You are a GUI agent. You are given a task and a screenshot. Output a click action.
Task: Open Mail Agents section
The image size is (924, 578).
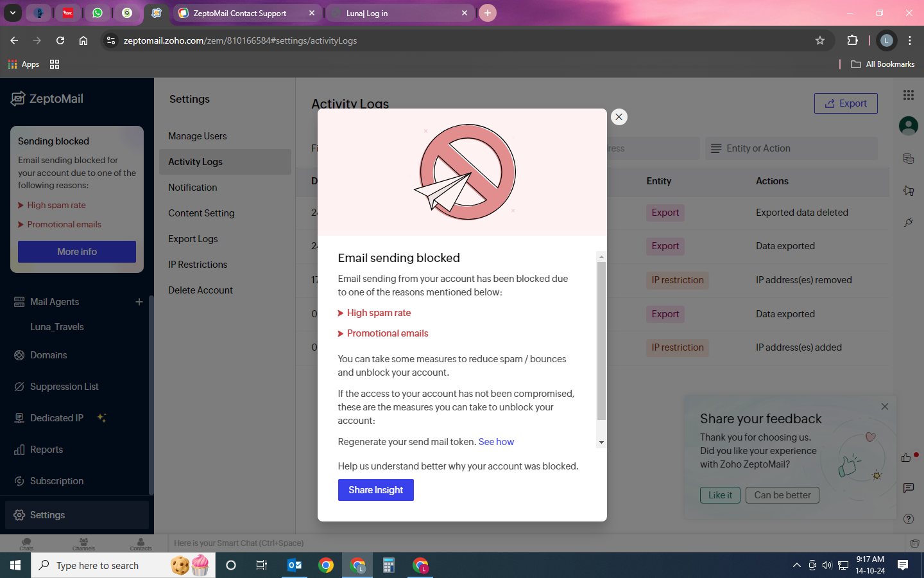[55, 302]
